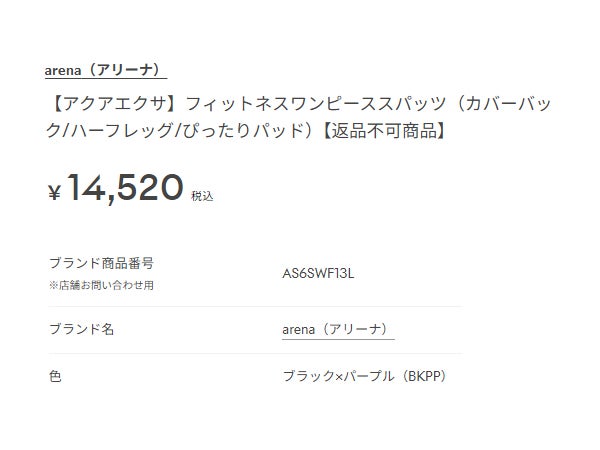Click the divider line above the 色 row
Image resolution: width=600 pixels, height=450 pixels.
(x=254, y=353)
